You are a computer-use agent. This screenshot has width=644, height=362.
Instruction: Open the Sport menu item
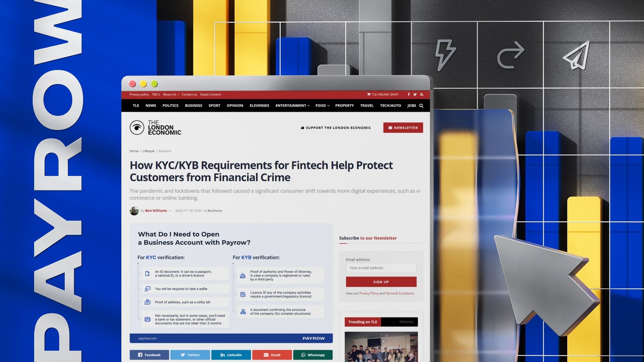coord(214,106)
